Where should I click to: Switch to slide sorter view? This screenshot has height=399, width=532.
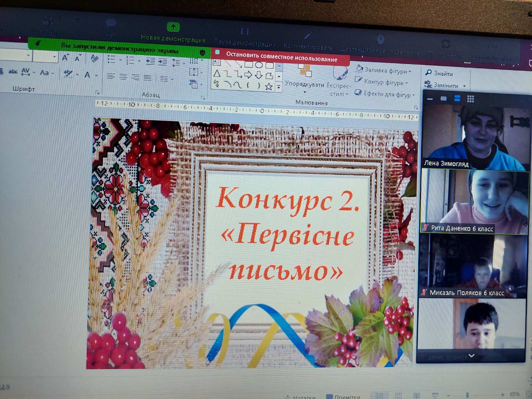[x=398, y=396]
